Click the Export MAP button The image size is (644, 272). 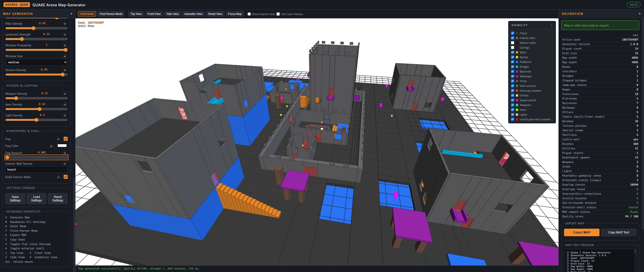click(x=582, y=232)
